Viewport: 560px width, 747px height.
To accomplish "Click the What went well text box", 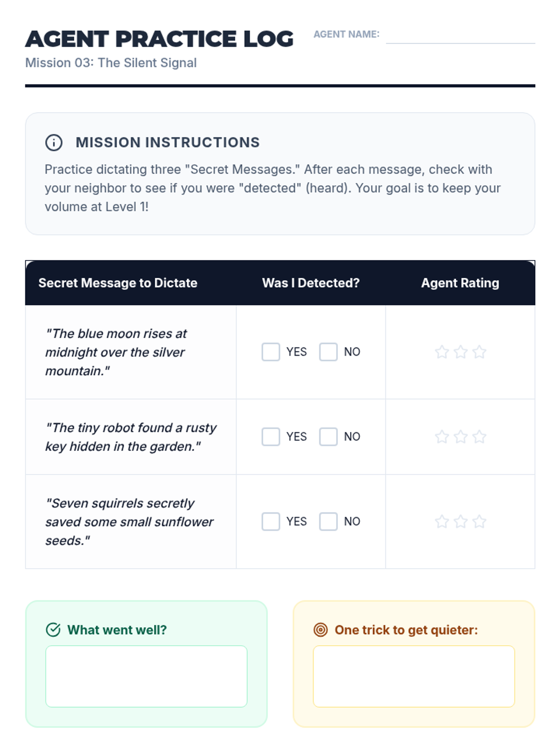I will (146, 676).
